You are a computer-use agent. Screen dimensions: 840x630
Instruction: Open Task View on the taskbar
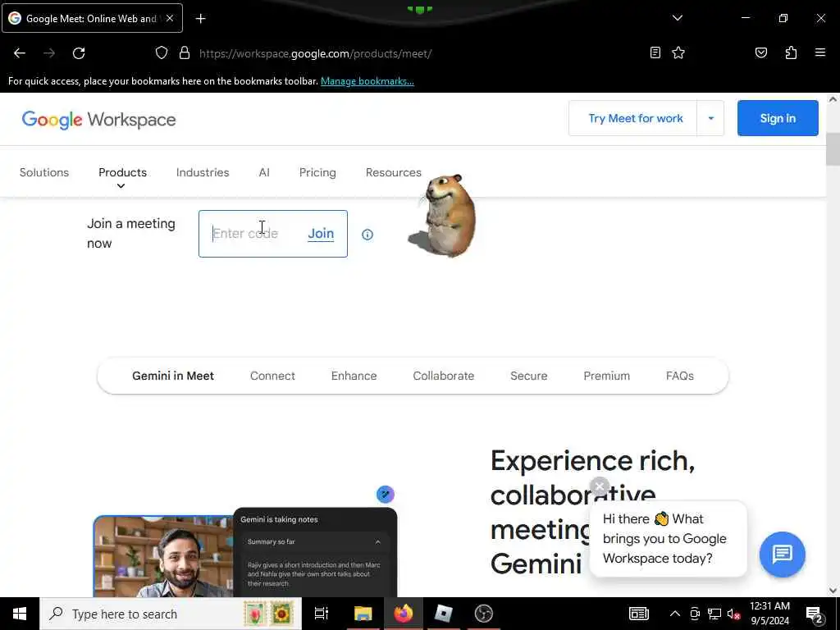tap(322, 614)
